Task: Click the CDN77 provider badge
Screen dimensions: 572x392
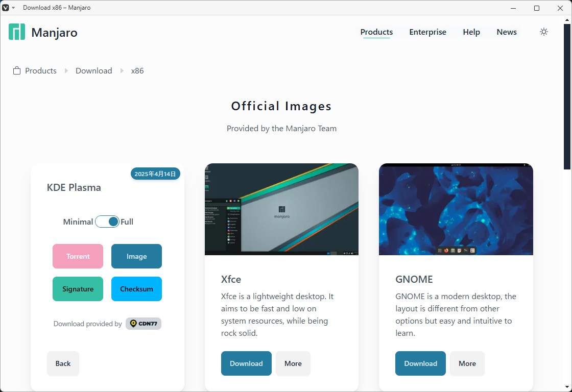Action: (144, 324)
